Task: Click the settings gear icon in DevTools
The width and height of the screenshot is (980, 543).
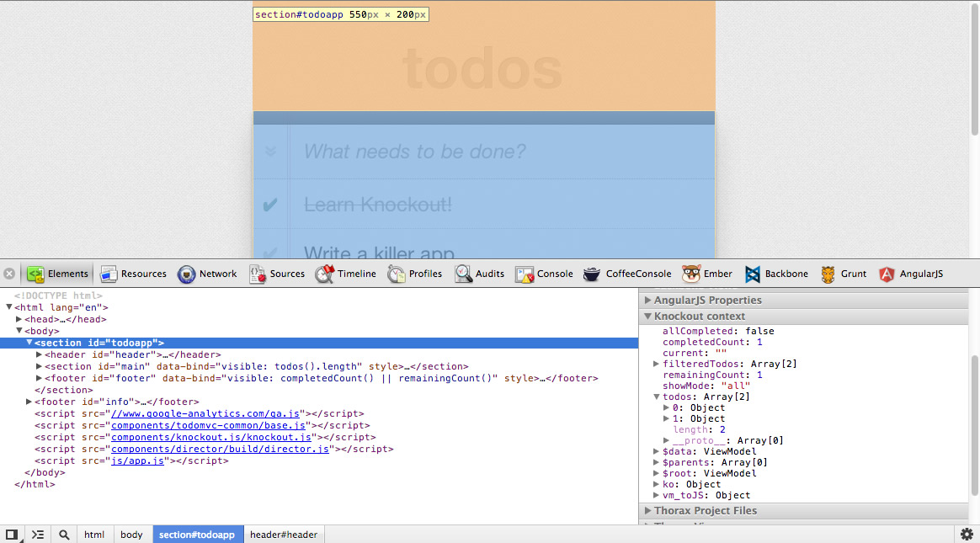Action: tap(967, 535)
